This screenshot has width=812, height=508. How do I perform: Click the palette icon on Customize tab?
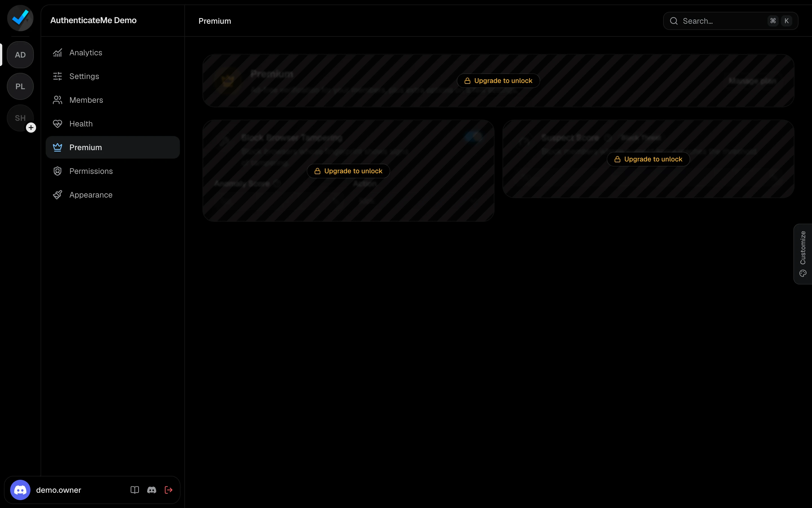coord(803,273)
